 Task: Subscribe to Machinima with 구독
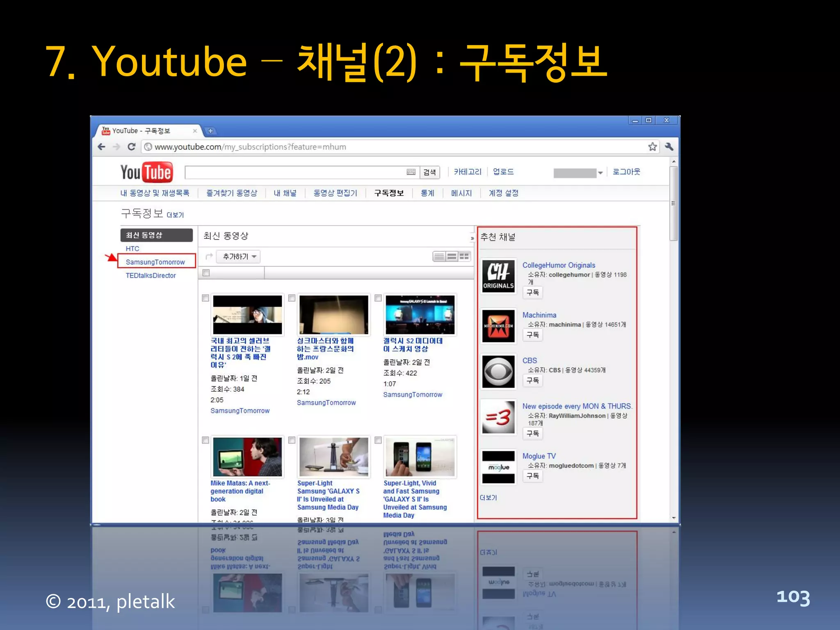coord(532,335)
